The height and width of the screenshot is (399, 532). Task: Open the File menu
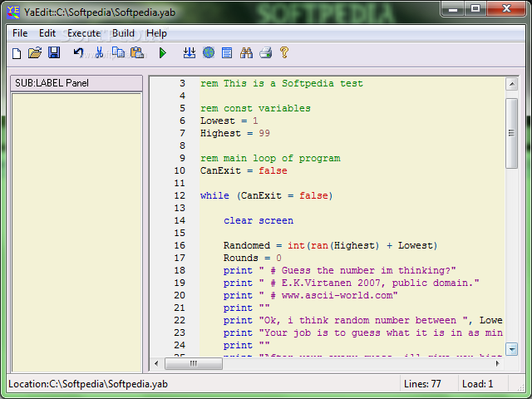[x=20, y=33]
